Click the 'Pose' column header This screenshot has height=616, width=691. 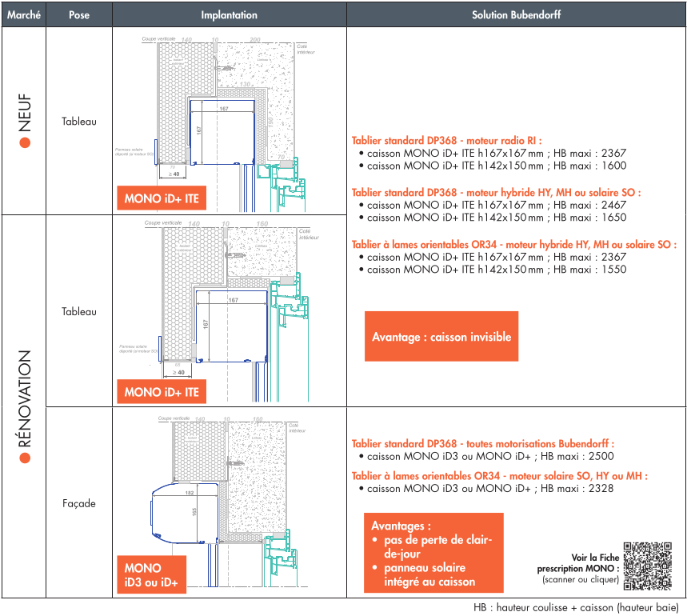(79, 14)
